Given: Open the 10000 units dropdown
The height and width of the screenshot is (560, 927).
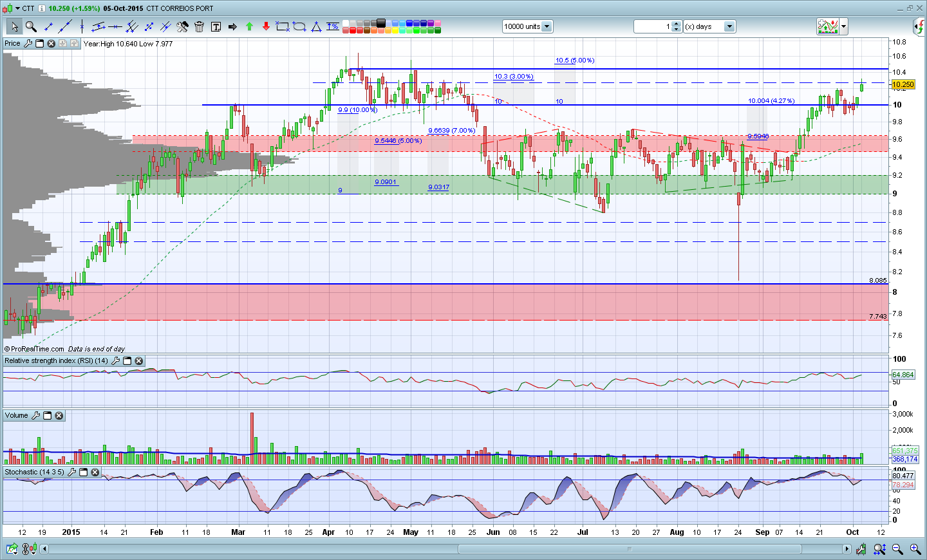Looking at the screenshot, I should (547, 26).
